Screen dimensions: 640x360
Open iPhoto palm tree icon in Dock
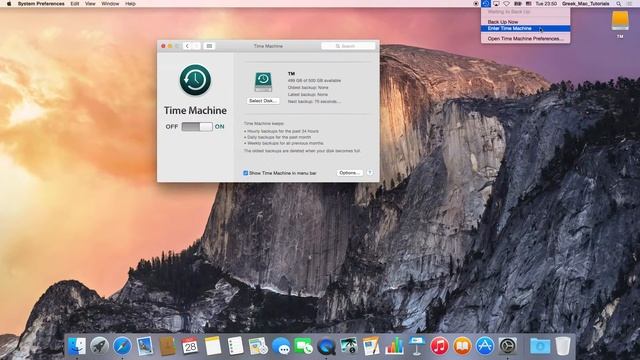349,346
